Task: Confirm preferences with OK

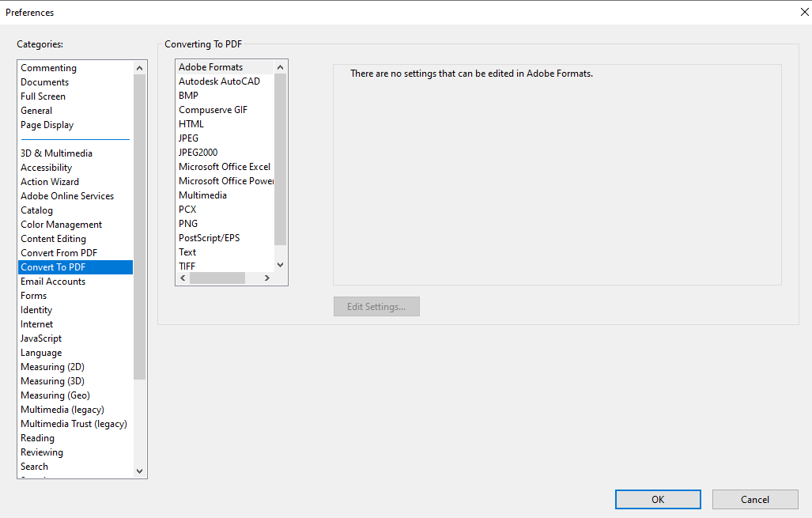Action: [x=658, y=499]
